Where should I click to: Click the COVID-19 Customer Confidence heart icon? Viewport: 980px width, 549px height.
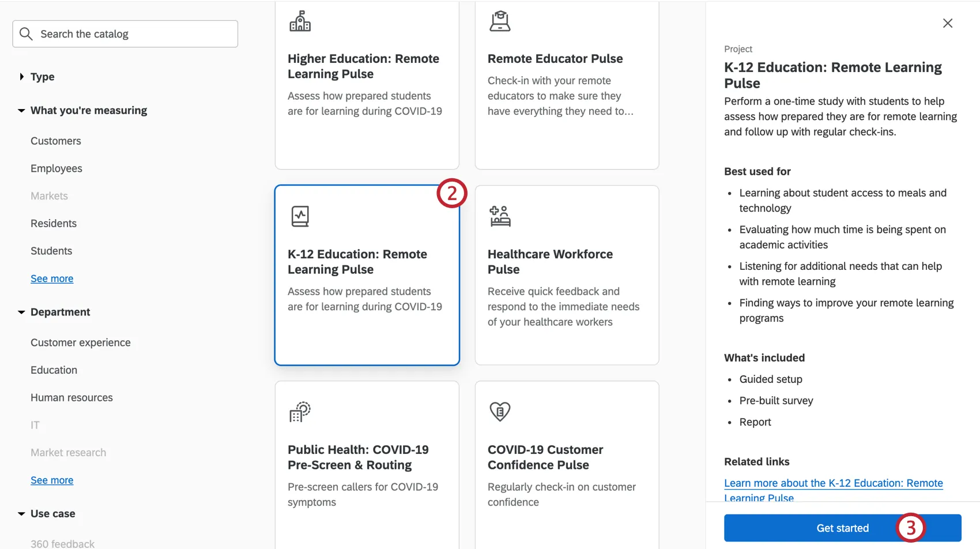click(x=499, y=412)
